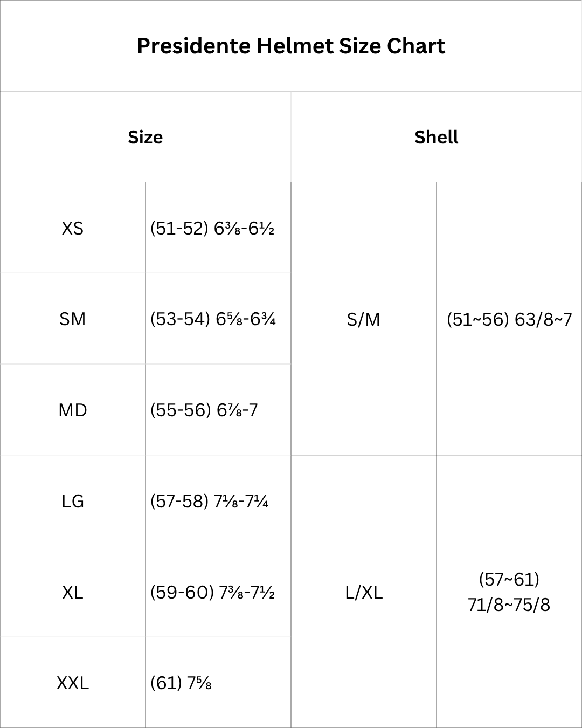Select the Shell column header
This screenshot has width=582, height=728.
[x=436, y=137]
